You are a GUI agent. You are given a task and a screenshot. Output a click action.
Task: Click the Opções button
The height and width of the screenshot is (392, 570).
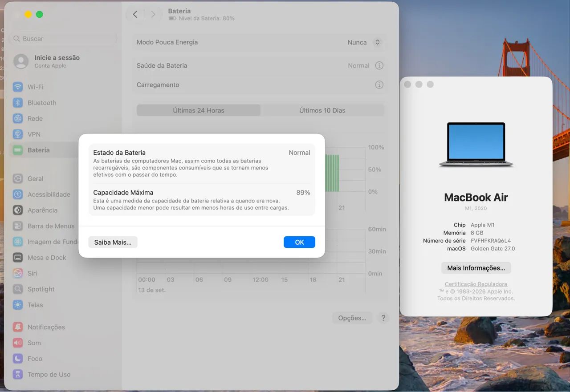pyautogui.click(x=352, y=318)
